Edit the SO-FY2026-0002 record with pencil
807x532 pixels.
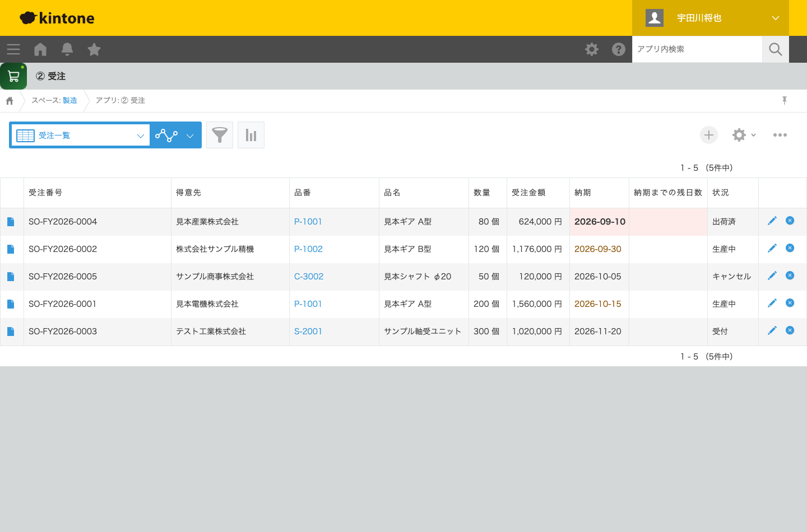pyautogui.click(x=772, y=248)
